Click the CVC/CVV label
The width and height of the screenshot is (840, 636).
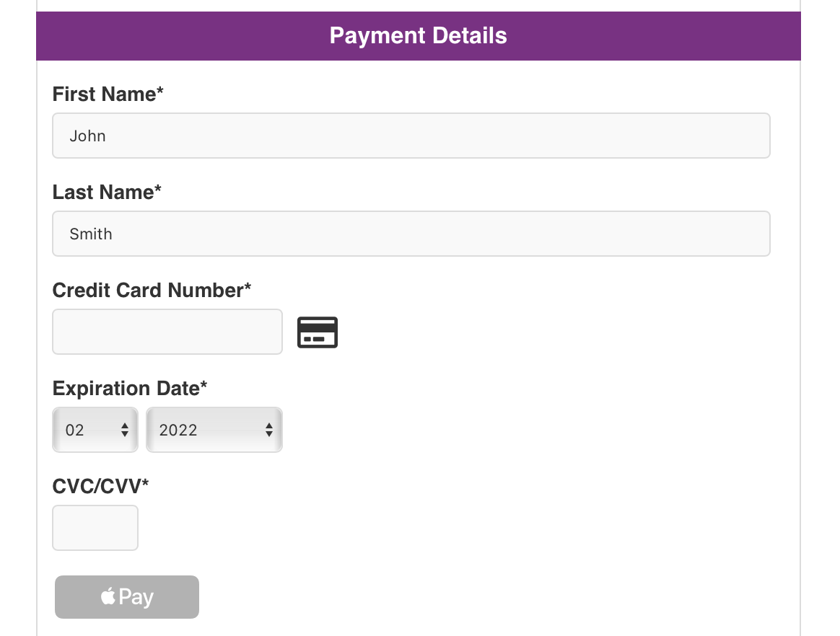(x=100, y=487)
